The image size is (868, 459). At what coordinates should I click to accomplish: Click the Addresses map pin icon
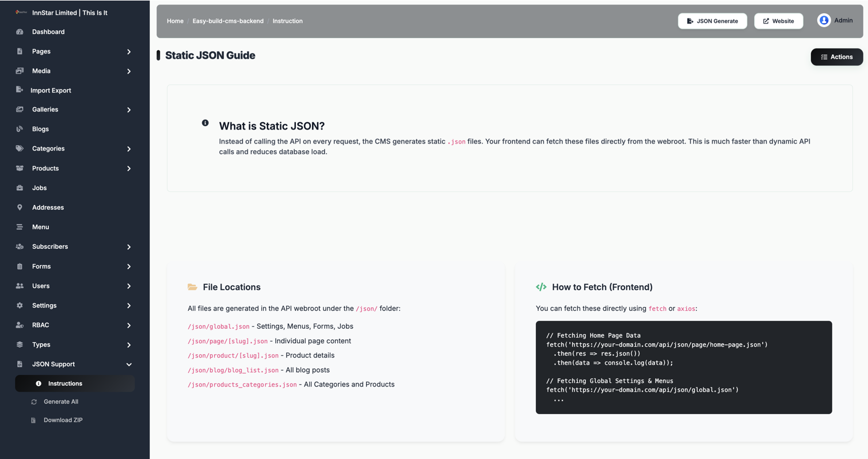(x=20, y=207)
